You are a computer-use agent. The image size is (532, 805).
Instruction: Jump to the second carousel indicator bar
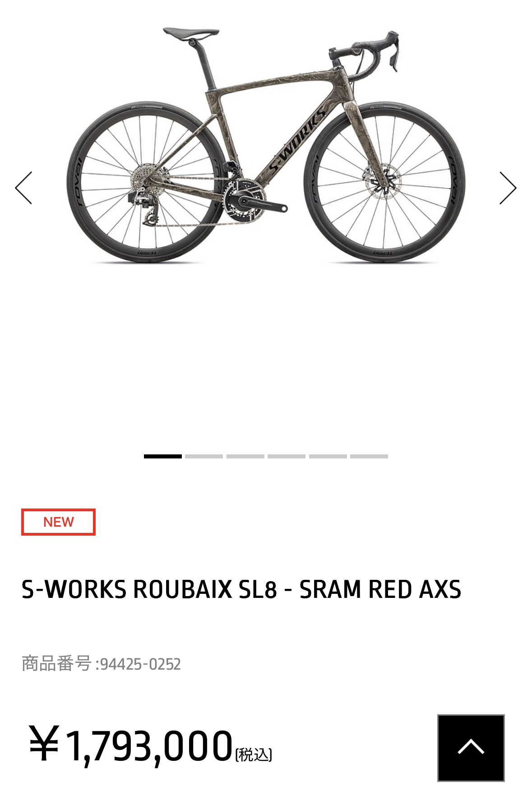click(x=204, y=456)
